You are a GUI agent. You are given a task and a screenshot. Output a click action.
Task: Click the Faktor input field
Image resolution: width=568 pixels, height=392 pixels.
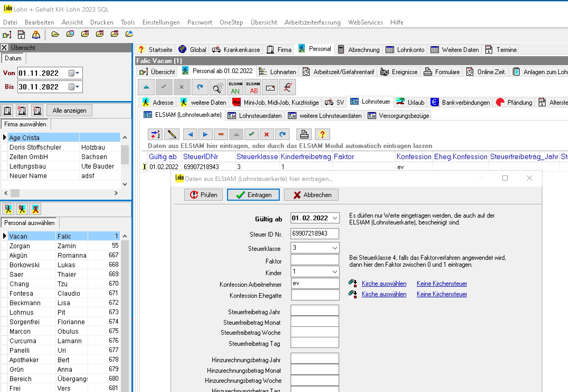click(x=315, y=260)
